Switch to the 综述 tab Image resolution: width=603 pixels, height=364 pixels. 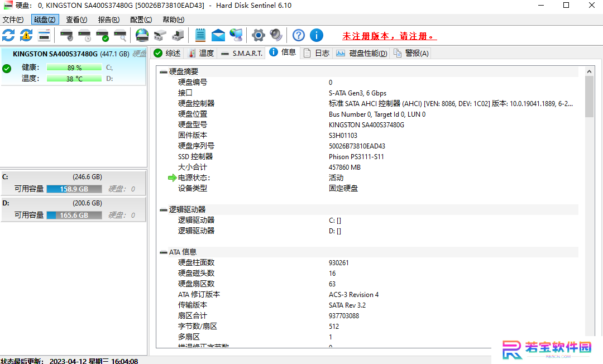(x=167, y=53)
